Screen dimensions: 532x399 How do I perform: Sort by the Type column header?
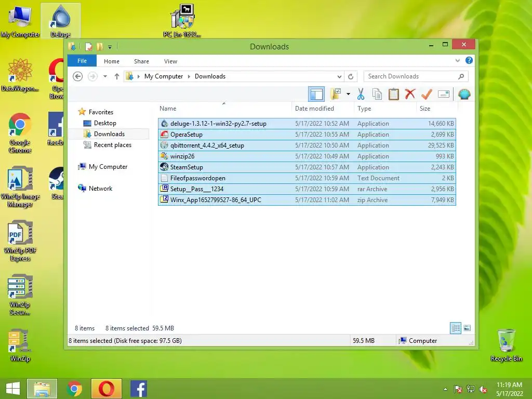pyautogui.click(x=385, y=108)
